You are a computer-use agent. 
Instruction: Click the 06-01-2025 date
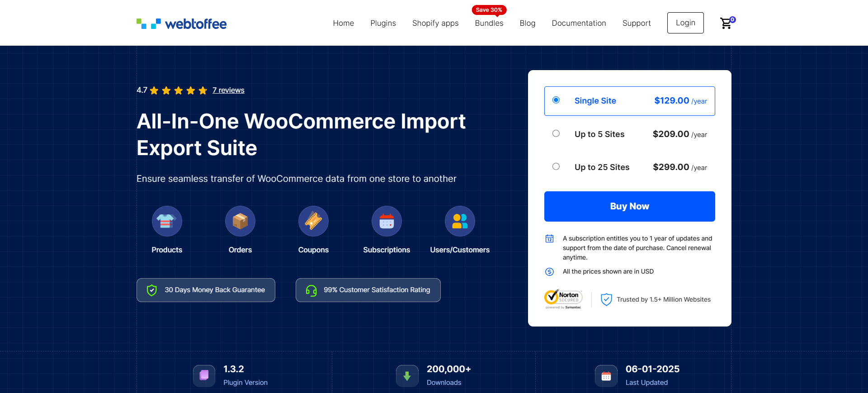click(x=652, y=369)
